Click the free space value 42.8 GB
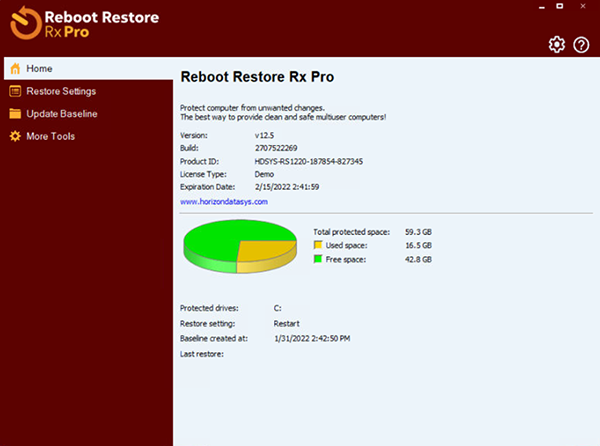600x446 pixels. (x=418, y=259)
